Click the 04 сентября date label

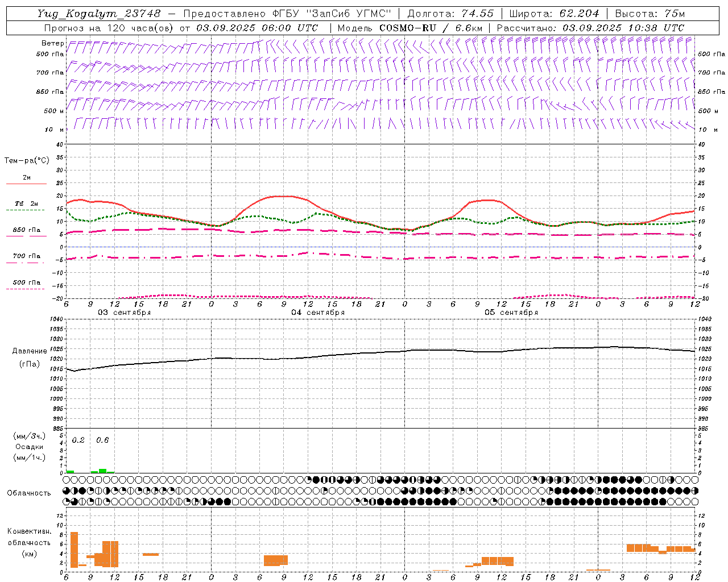pos(318,313)
